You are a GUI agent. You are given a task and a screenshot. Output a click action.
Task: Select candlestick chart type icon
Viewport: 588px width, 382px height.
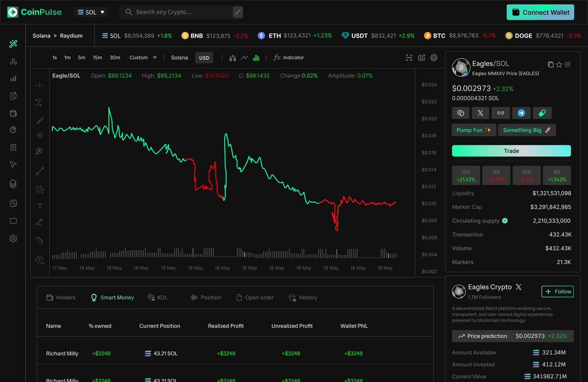(233, 58)
